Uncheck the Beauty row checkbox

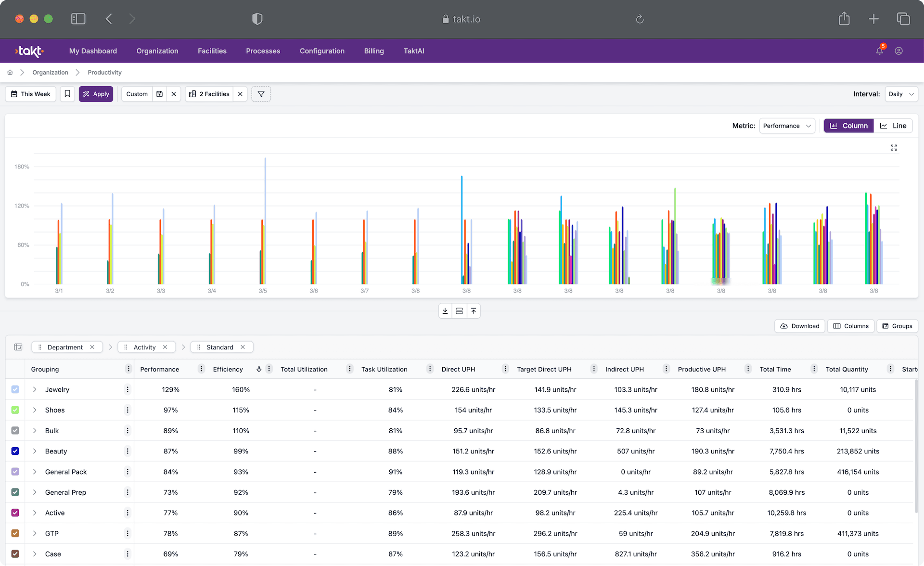tap(15, 451)
